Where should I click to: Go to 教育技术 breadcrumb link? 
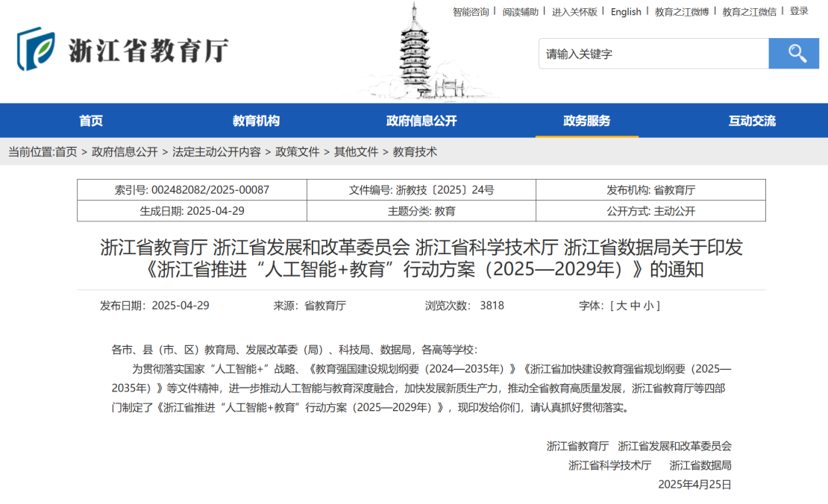coord(415,152)
